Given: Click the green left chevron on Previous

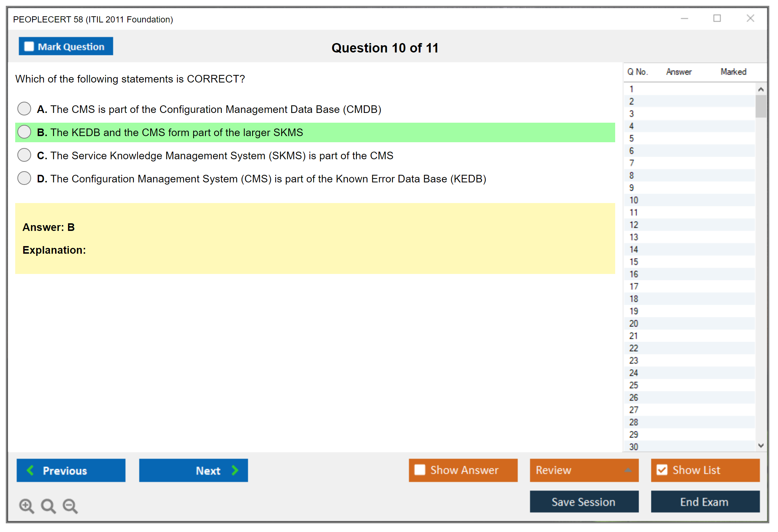Looking at the screenshot, I should [x=30, y=470].
